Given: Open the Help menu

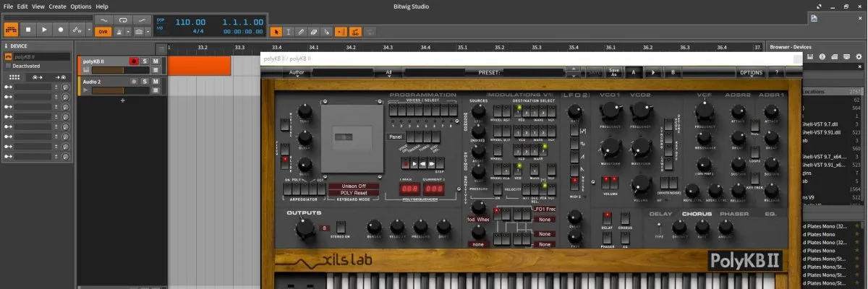Looking at the screenshot, I should pyautogui.click(x=102, y=6).
